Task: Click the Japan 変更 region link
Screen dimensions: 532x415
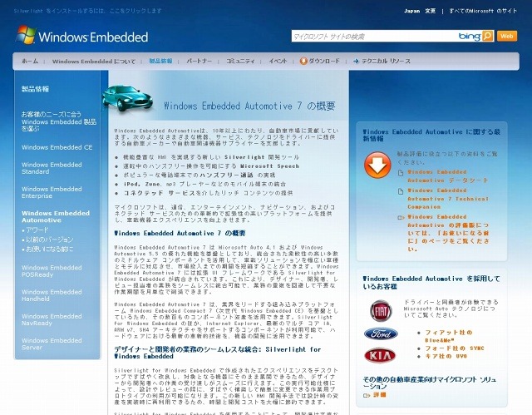Action: point(420,11)
